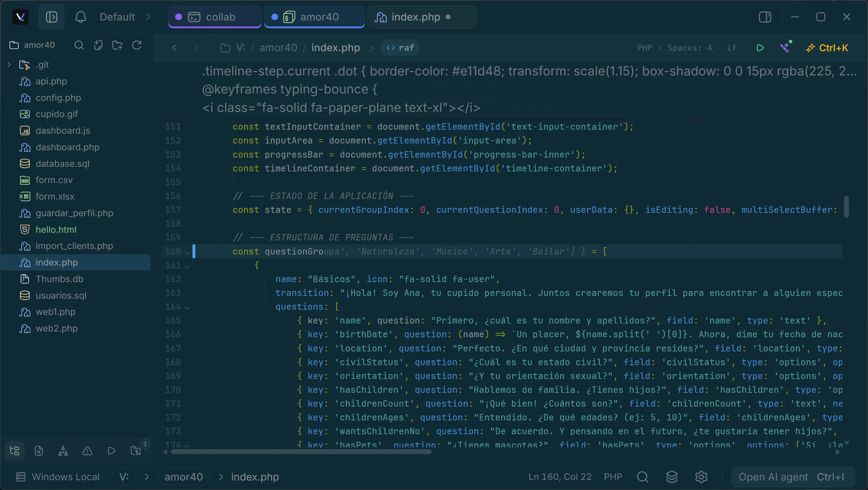Viewport: 868px width, 490px height.
Task: Open the layers icon in status bar
Action: [x=672, y=477]
